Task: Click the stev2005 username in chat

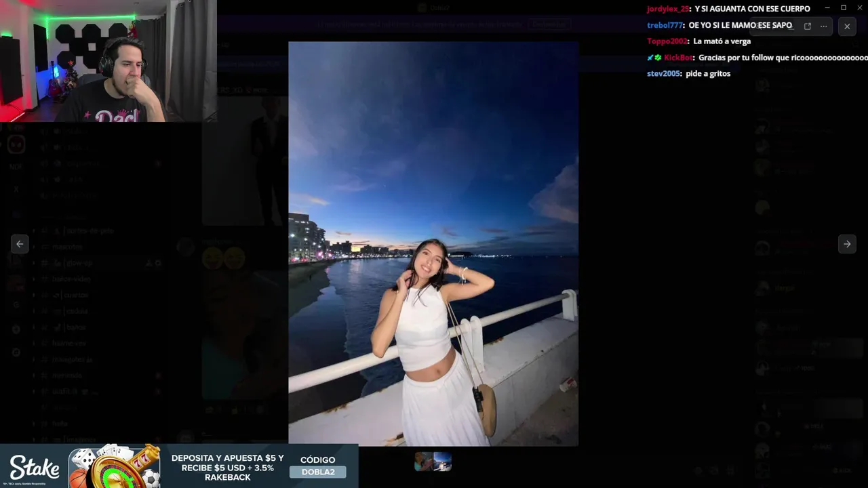Action: coord(664,74)
